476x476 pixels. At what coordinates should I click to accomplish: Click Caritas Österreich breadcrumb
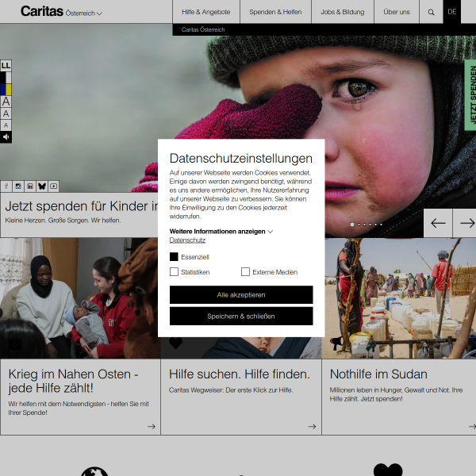(x=203, y=30)
